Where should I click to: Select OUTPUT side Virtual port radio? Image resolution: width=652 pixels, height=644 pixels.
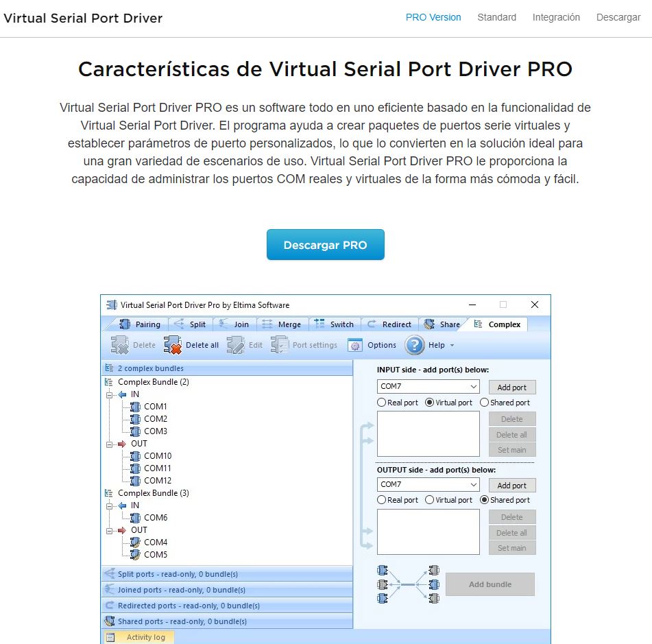pos(430,500)
